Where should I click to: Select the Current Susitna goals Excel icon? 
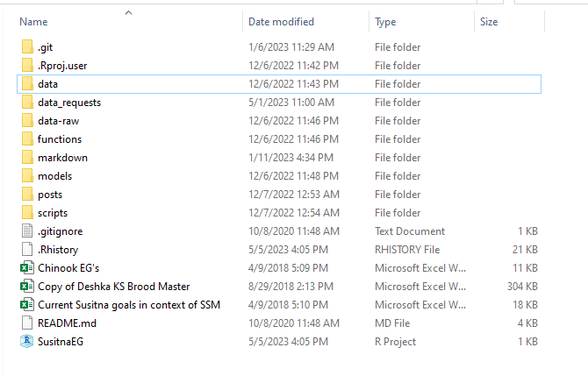point(27,304)
